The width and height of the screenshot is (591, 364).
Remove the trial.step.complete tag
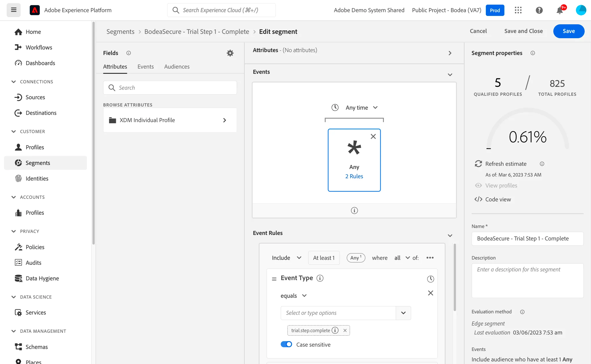[x=345, y=330]
